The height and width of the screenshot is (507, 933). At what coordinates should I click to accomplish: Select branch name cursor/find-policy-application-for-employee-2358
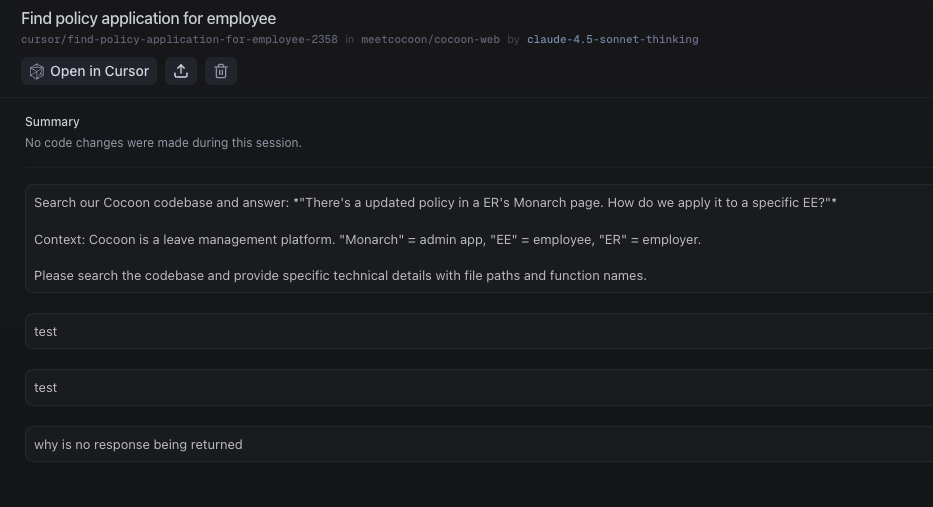[179, 39]
